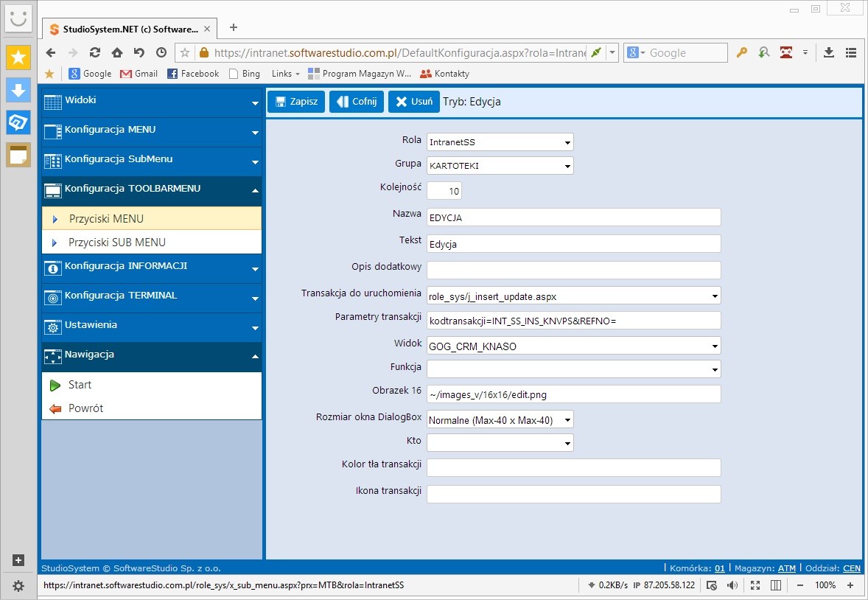Click the smiley face icon at top left
868x600 pixels.
coord(18,18)
